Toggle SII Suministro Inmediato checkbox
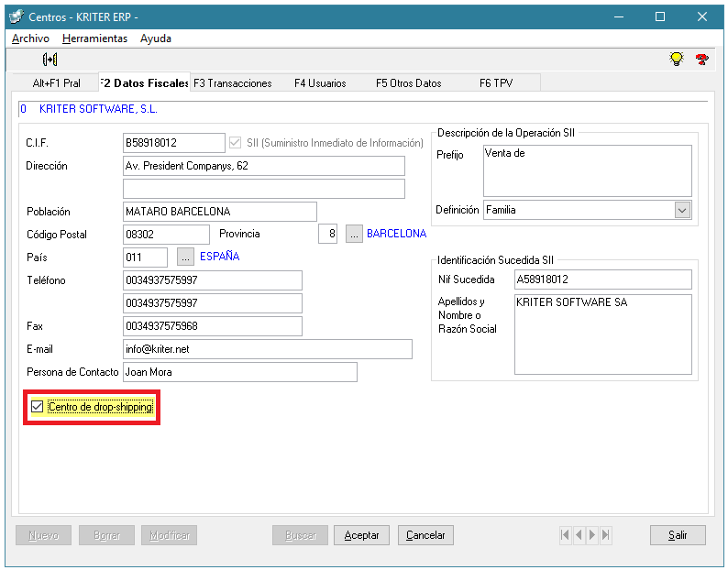This screenshot has height=570, width=728. tap(236, 143)
